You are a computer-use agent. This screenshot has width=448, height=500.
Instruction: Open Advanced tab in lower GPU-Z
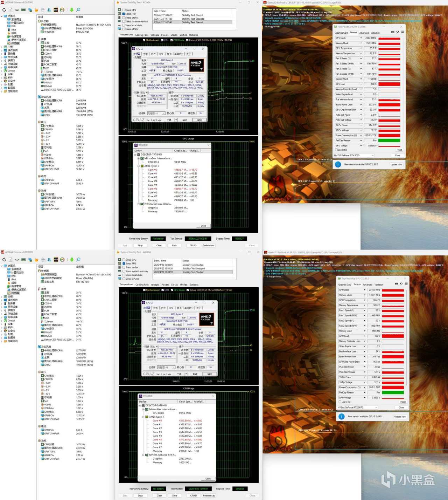pos(367,285)
